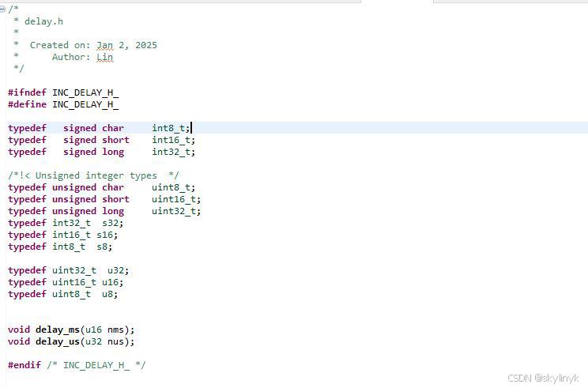Click the 's16;' typedef alias
This screenshot has height=388, width=588.
pos(107,235)
